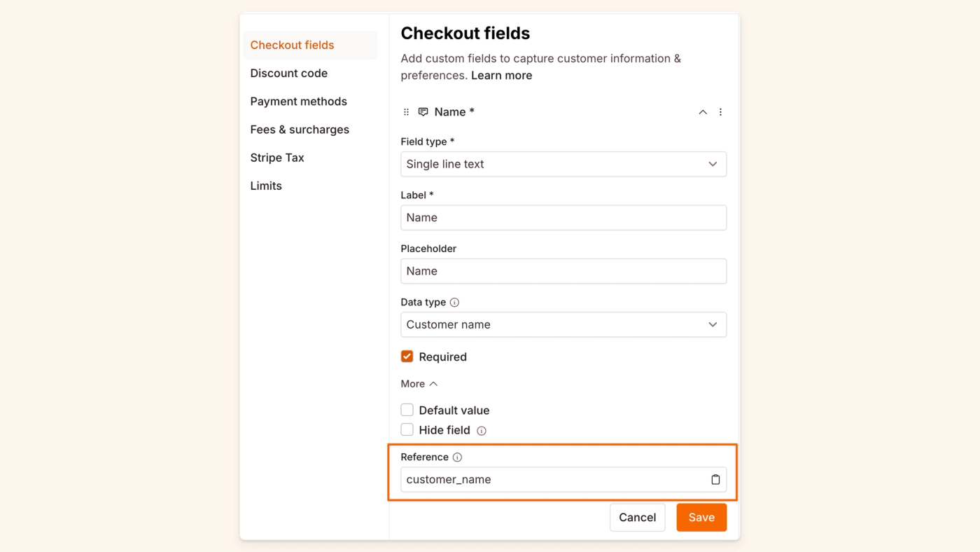The image size is (980, 552).
Task: Enable the Default value checkbox
Action: tap(407, 410)
